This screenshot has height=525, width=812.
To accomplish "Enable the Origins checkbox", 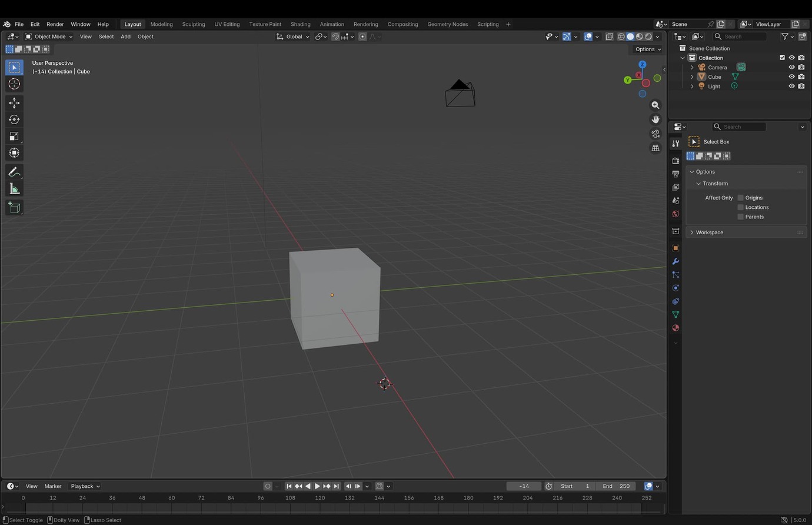I will [740, 198].
